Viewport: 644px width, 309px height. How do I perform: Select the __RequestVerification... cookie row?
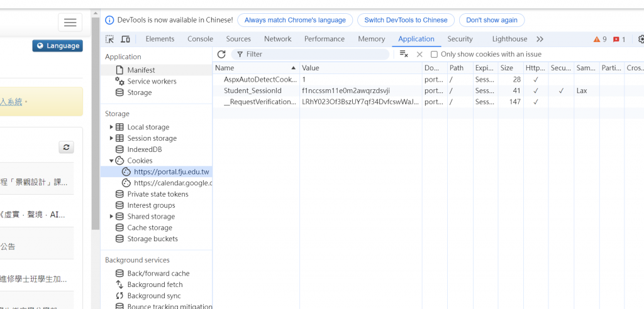(428, 102)
